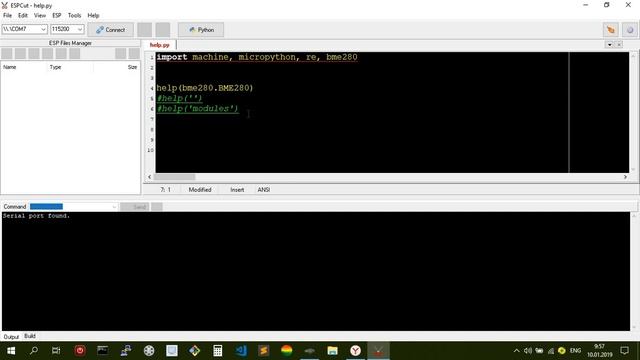Click the Python toolbar button
The image size is (640, 360).
(x=201, y=30)
